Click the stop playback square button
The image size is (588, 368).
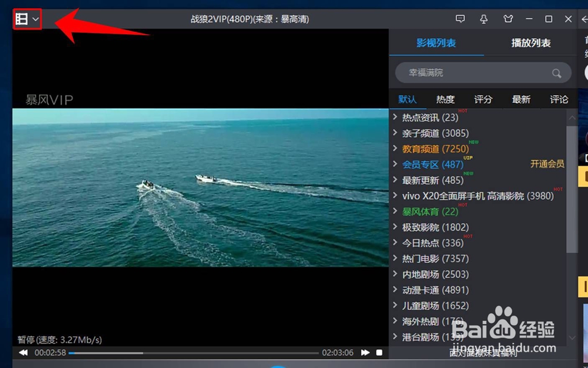[379, 353]
